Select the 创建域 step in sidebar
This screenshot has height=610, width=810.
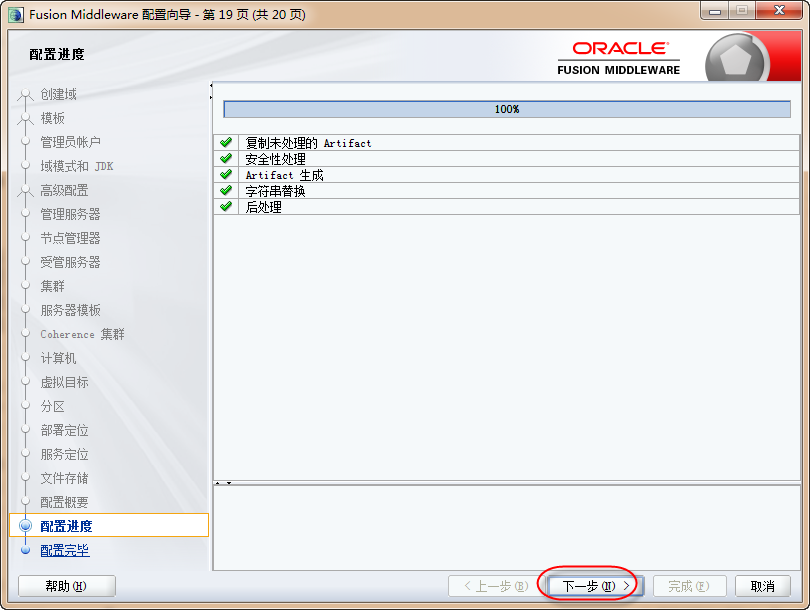click(58, 94)
